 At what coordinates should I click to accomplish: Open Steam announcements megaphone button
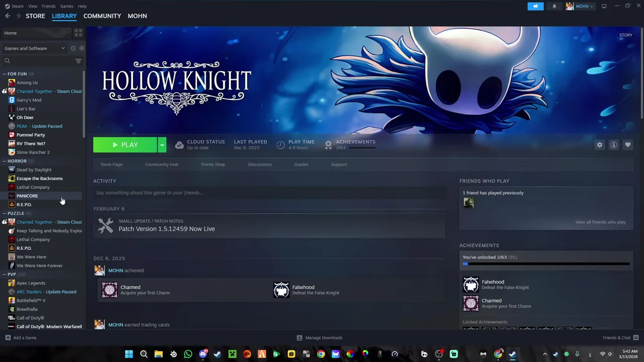[x=535, y=6]
